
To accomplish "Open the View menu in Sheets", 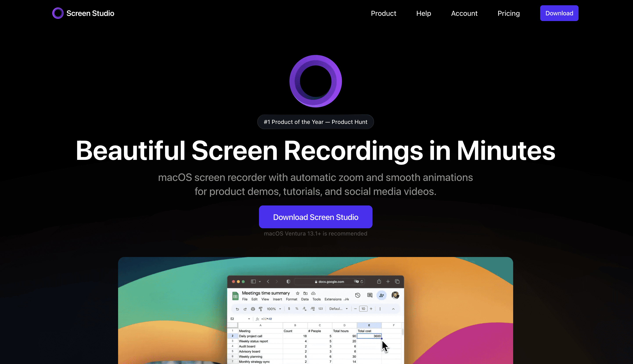I will [265, 299].
